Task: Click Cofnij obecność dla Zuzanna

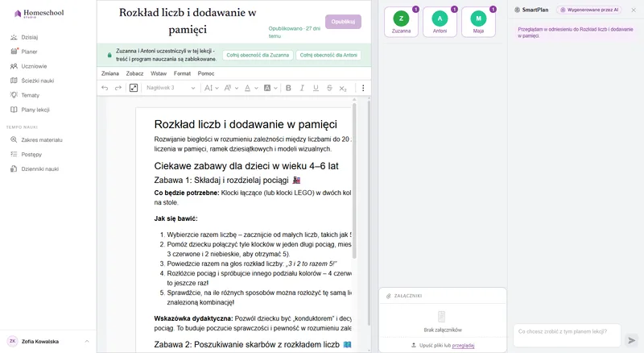Action: point(258,55)
